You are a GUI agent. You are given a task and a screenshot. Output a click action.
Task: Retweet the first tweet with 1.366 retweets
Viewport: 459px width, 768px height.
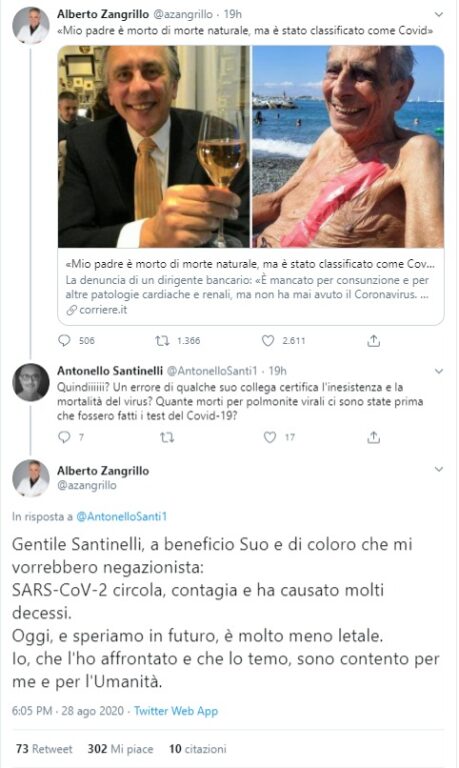click(x=162, y=340)
